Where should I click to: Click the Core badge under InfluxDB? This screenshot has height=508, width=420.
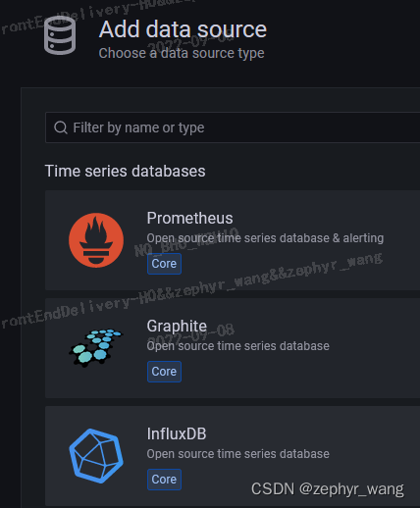pos(164,480)
